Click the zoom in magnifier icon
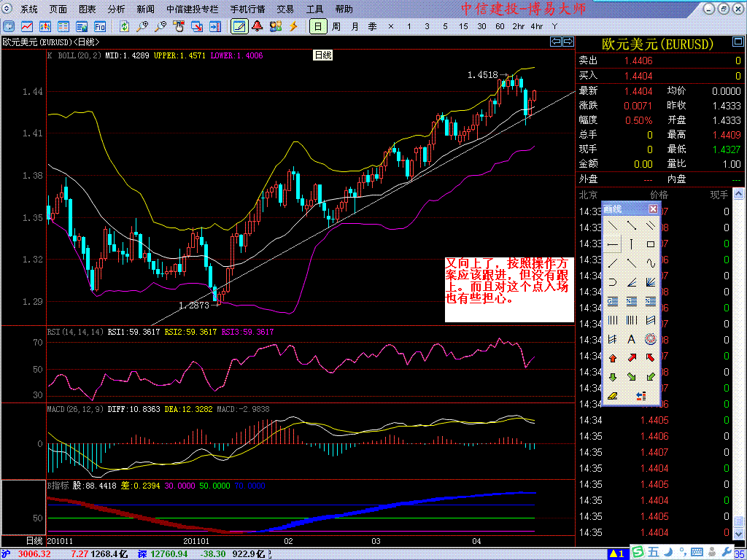 click(x=142, y=26)
